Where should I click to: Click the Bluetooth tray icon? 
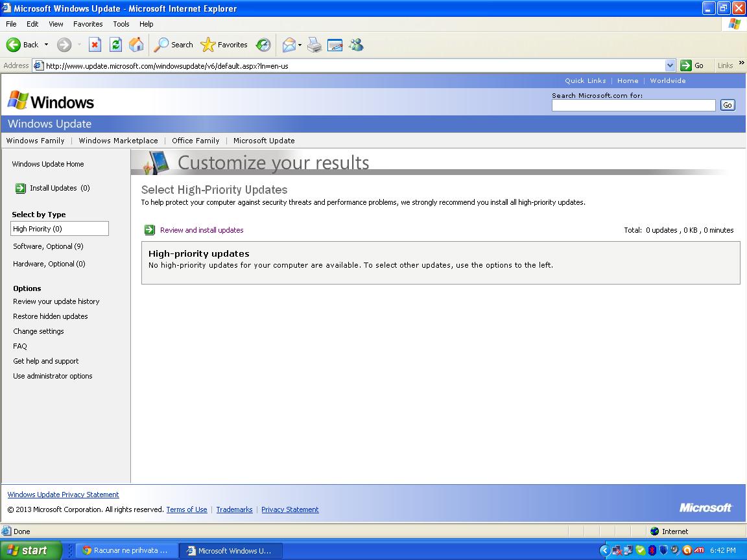pyautogui.click(x=652, y=550)
